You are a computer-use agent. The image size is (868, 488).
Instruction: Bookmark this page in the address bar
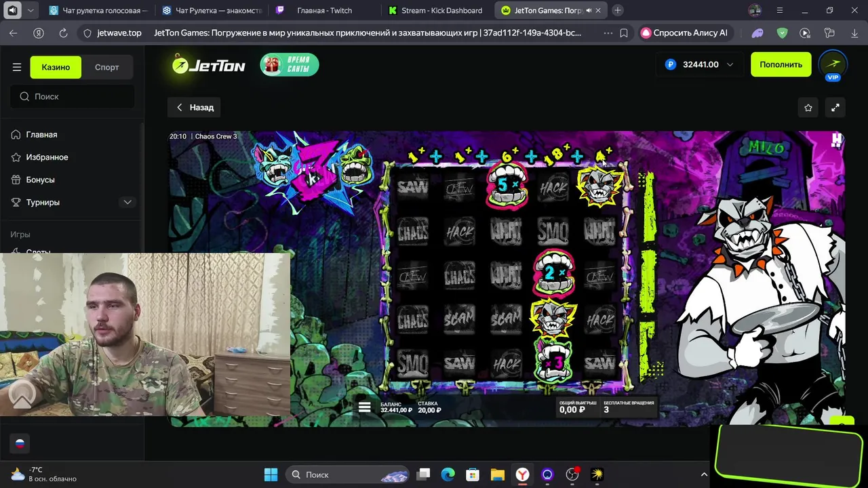[x=624, y=33]
